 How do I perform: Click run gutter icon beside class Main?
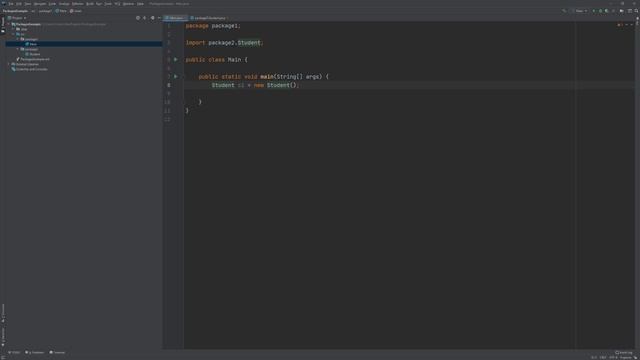[x=176, y=60]
